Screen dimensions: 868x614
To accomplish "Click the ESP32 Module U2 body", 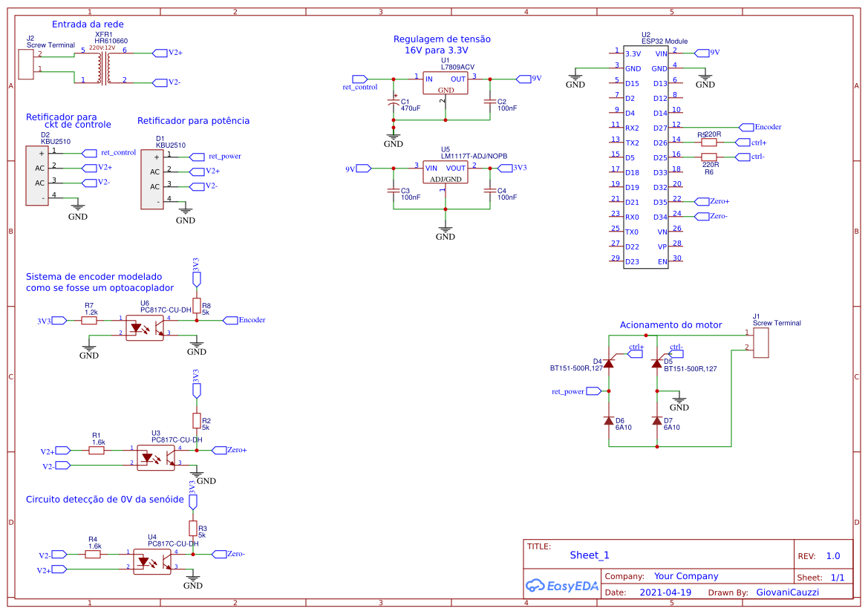I will pos(645,157).
